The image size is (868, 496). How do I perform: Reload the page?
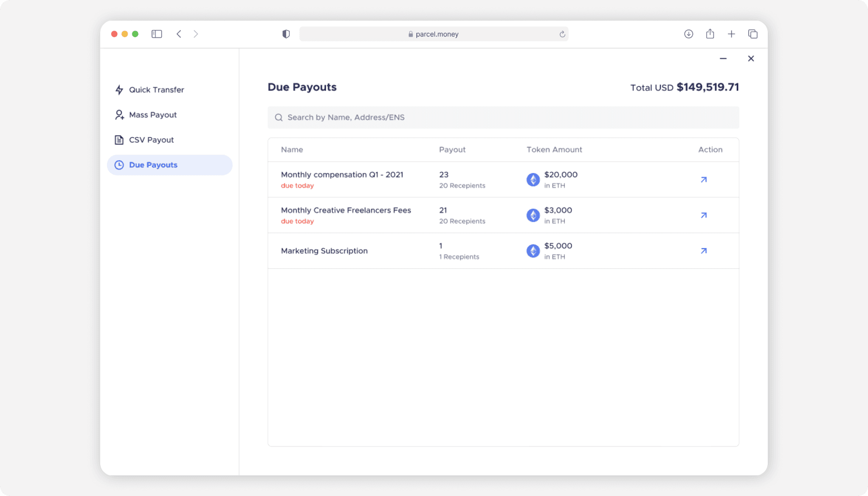tap(562, 34)
